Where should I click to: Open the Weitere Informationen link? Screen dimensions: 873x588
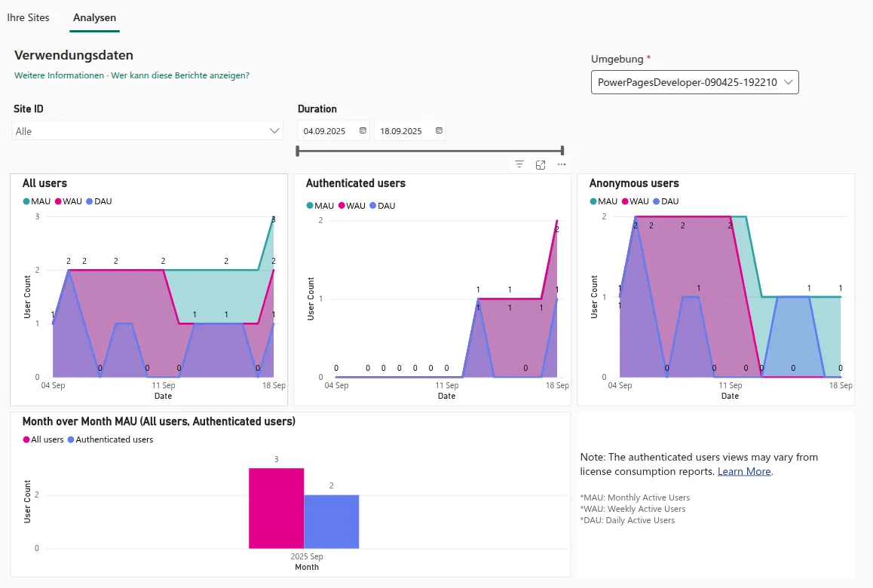click(59, 75)
